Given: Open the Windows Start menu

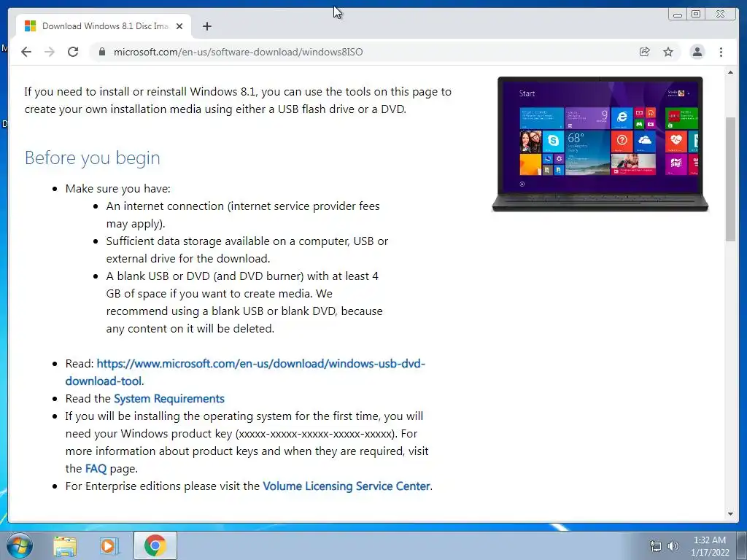Looking at the screenshot, I should pos(20,545).
